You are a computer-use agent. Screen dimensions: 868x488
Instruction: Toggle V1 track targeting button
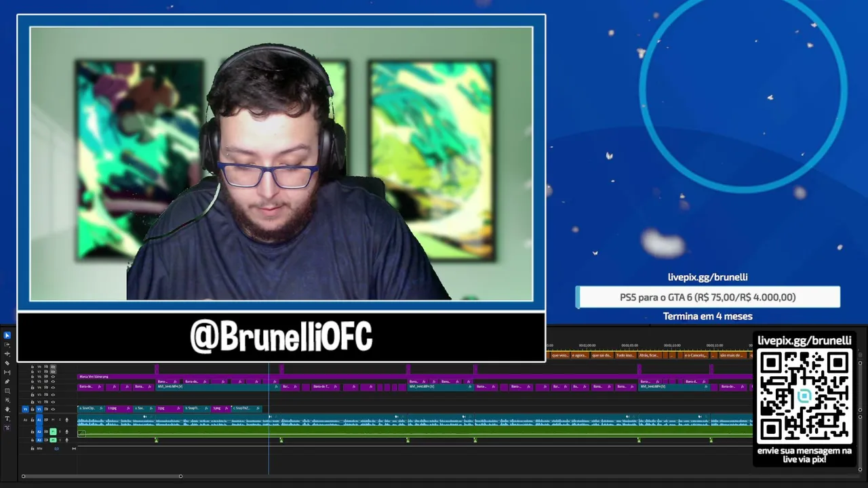coord(39,409)
